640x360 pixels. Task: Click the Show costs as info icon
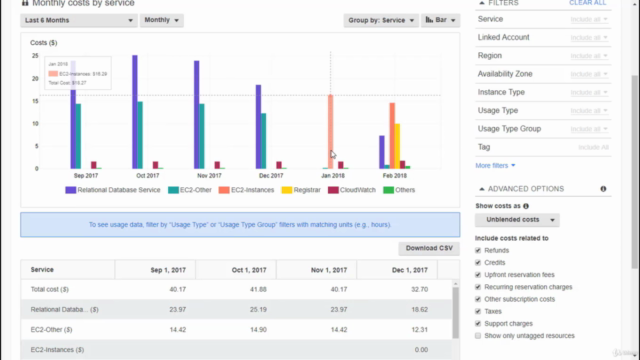526,206
